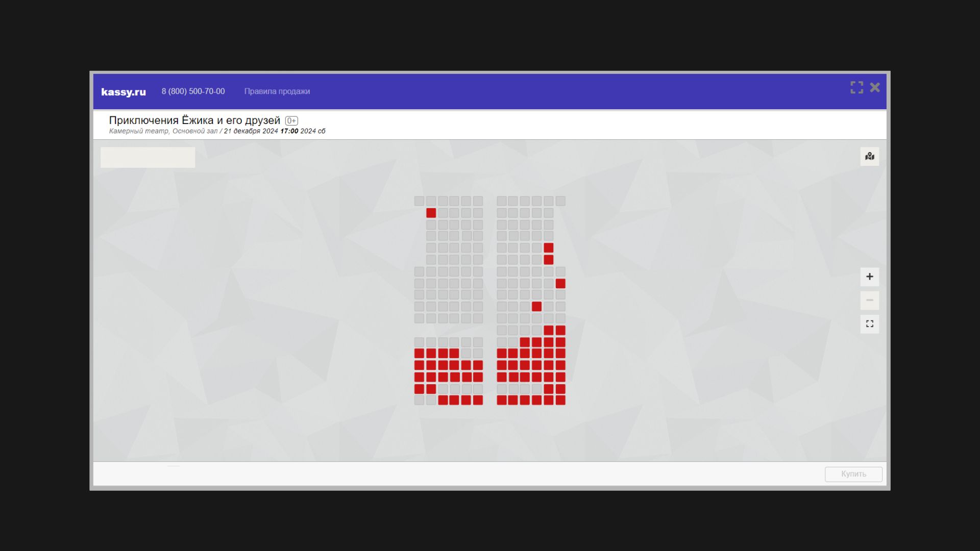
Task: Open the Правила продажи link
Action: pyautogui.click(x=277, y=91)
